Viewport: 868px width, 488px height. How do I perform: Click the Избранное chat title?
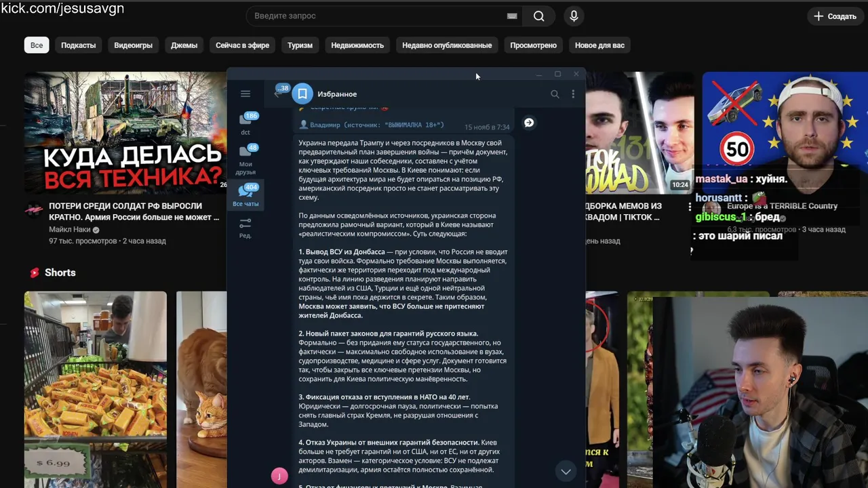click(x=337, y=94)
